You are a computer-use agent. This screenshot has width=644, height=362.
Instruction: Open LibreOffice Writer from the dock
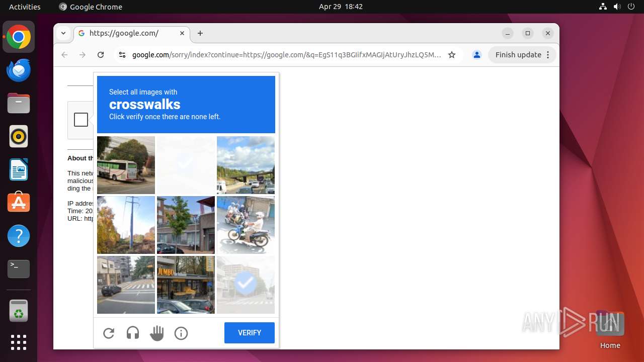[19, 170]
